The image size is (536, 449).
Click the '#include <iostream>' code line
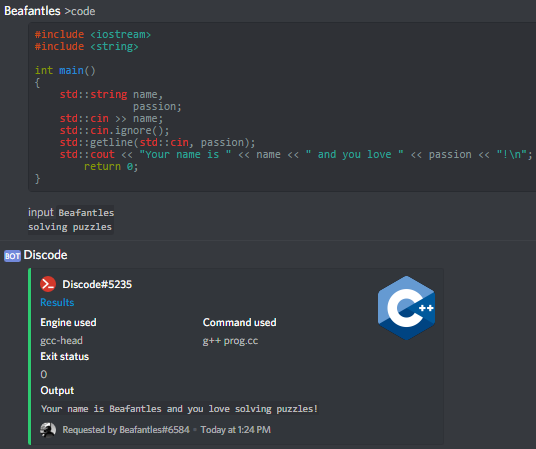tap(93, 35)
